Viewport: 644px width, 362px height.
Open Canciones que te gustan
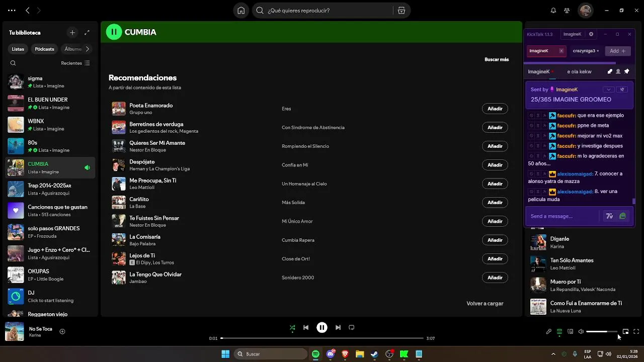(x=50, y=211)
